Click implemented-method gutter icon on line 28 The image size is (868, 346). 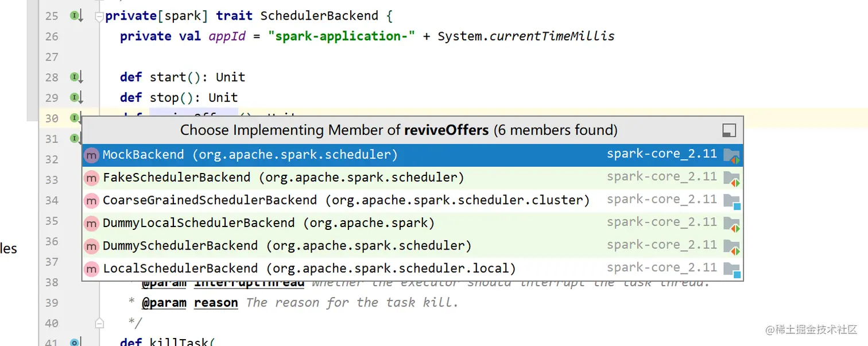coord(76,77)
